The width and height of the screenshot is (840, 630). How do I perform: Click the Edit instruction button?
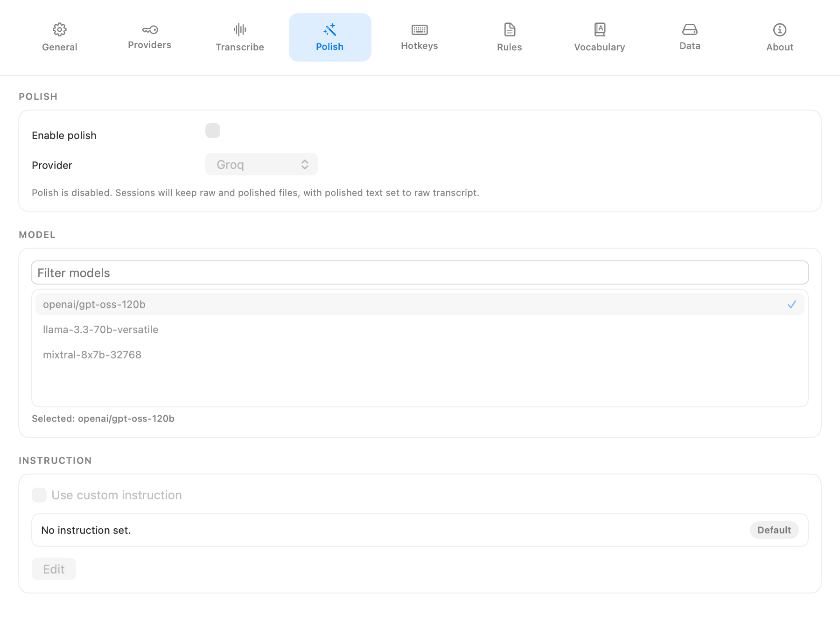click(54, 569)
